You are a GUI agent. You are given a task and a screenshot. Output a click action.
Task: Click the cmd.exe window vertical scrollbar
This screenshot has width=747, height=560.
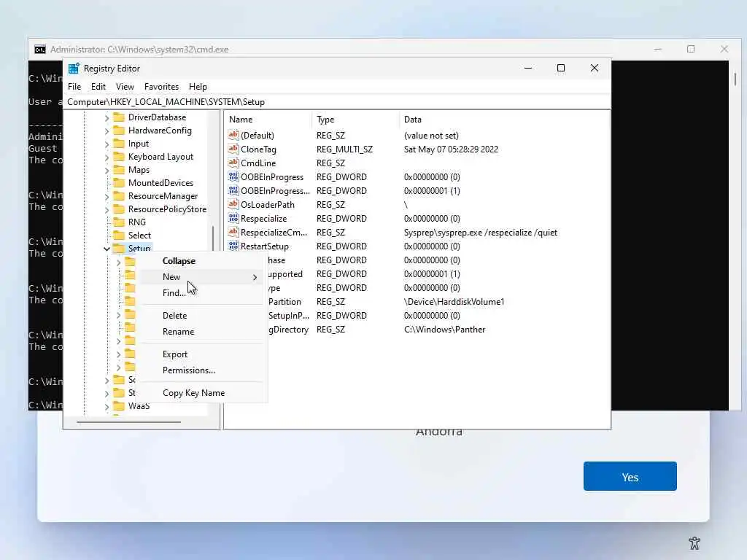click(735, 79)
